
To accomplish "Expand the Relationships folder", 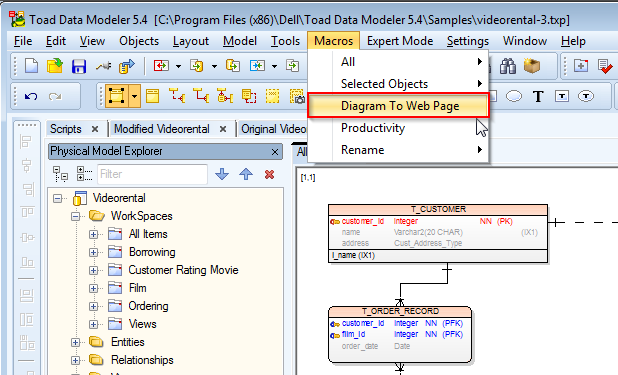I will pyautogui.click(x=76, y=360).
